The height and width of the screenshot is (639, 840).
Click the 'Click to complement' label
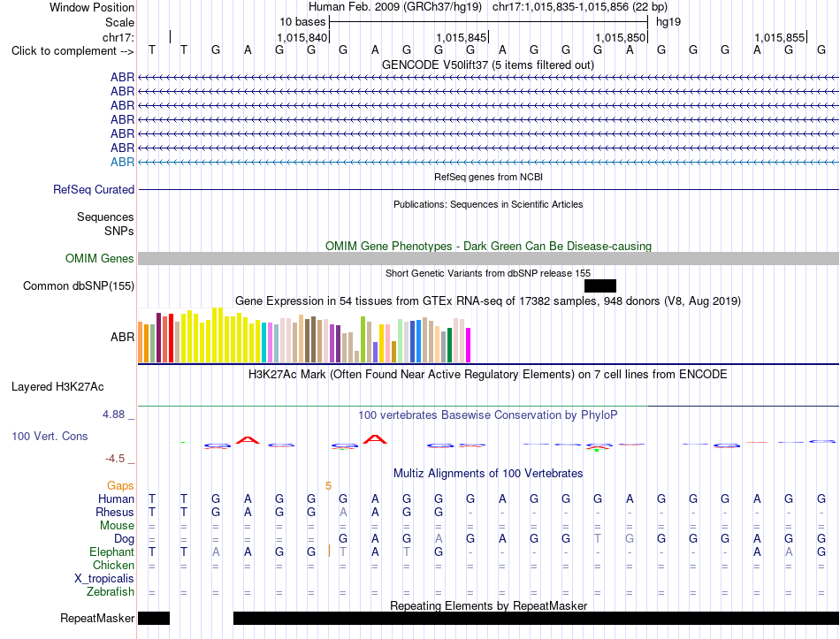coord(73,51)
